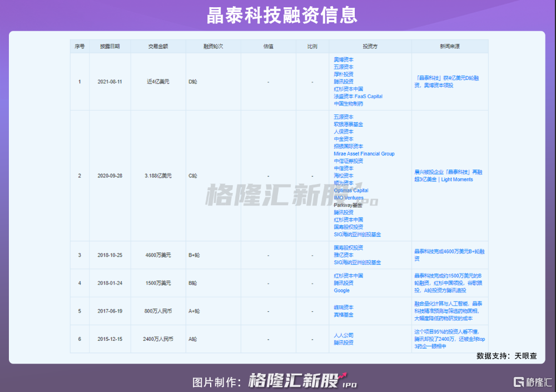Click the Mirae Asset Financial Group link
The image size is (556, 392).
pyautogui.click(x=364, y=153)
